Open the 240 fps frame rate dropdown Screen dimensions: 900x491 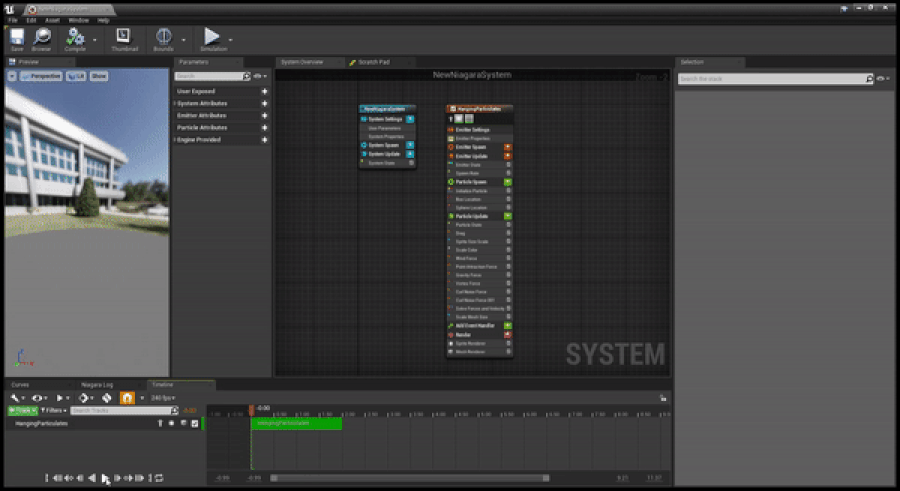(x=163, y=397)
